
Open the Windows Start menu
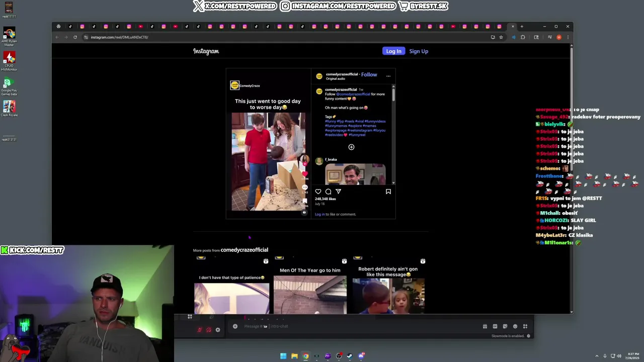tap(283, 356)
